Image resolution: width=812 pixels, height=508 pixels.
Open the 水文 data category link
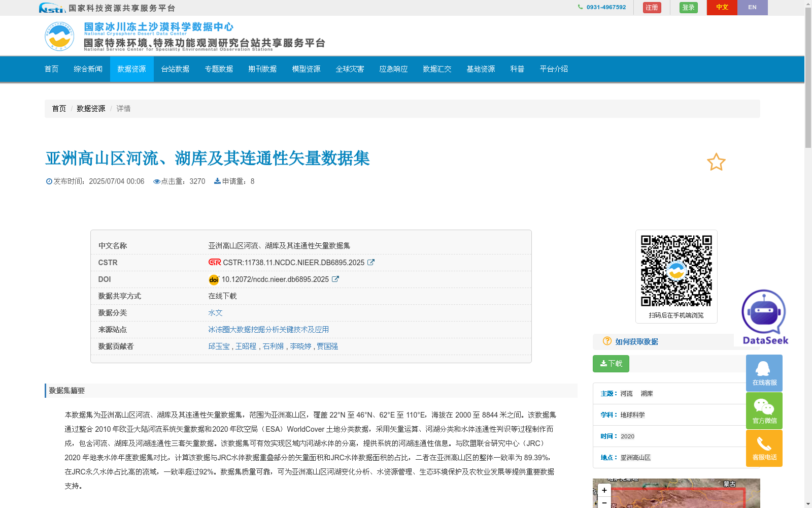click(x=215, y=313)
